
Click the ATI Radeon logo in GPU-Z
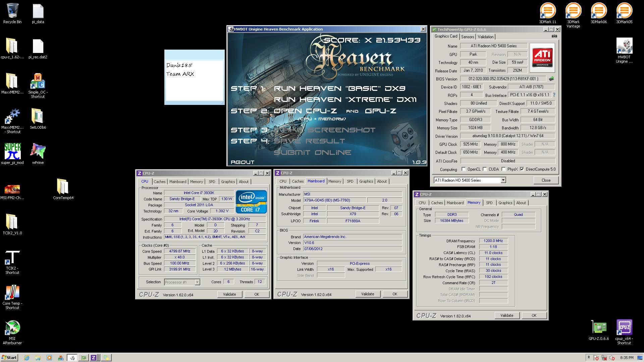(x=542, y=58)
